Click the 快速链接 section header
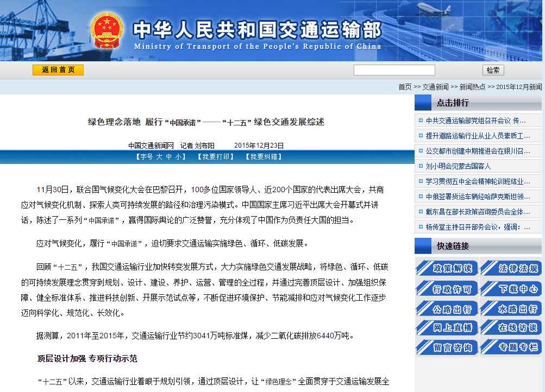Viewport: 545px width, 392px height. pos(478,246)
